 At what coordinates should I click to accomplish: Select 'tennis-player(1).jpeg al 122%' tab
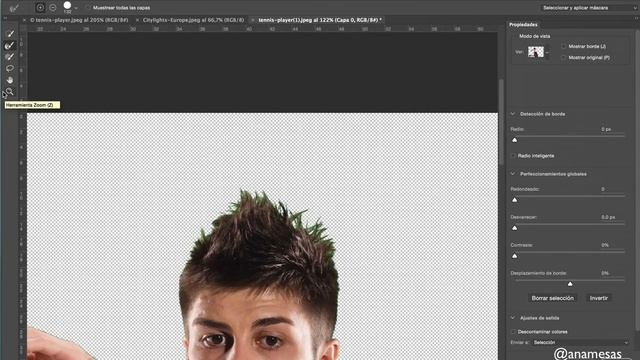tap(320, 20)
